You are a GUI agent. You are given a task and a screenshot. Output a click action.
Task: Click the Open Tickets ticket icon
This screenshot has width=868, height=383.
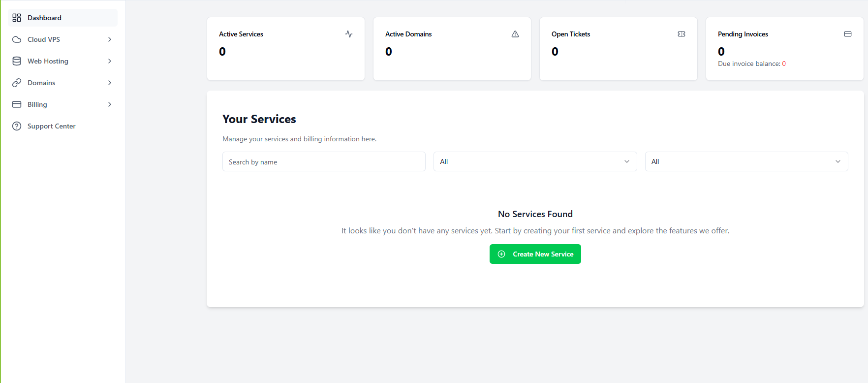(x=682, y=34)
